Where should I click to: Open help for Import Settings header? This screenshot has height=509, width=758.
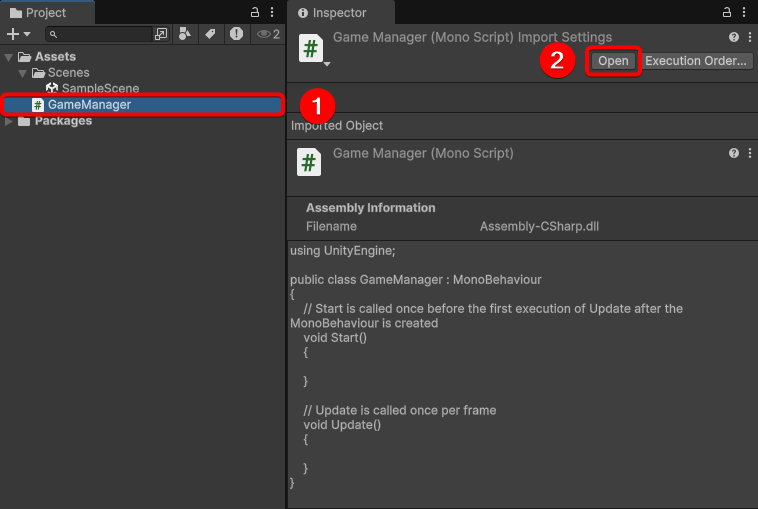[x=734, y=37]
